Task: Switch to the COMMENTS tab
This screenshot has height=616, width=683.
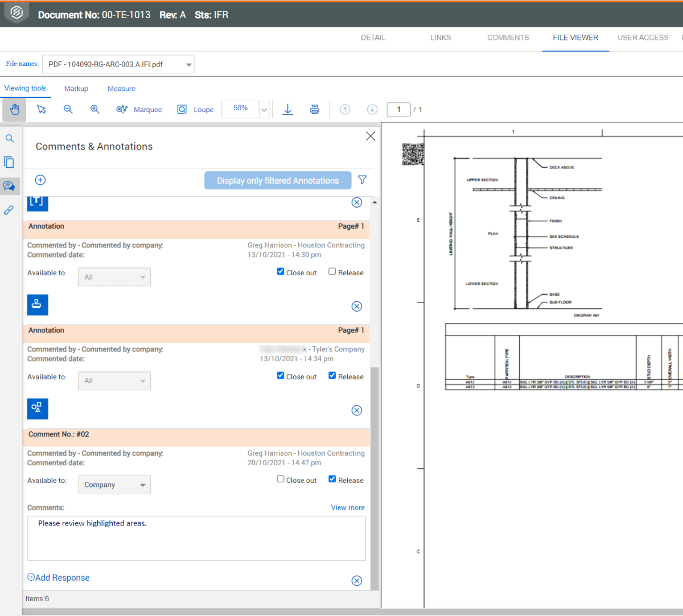Action: [508, 38]
